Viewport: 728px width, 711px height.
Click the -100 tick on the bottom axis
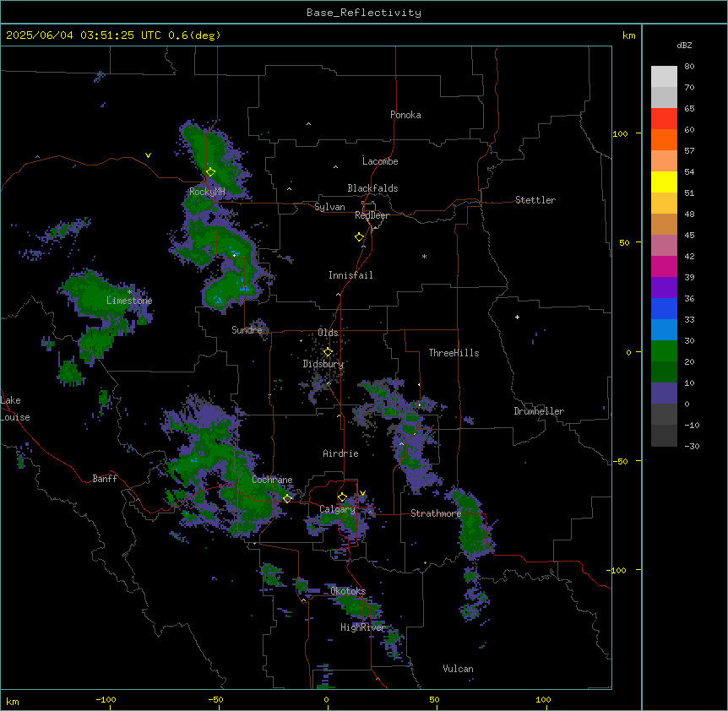coord(106,699)
